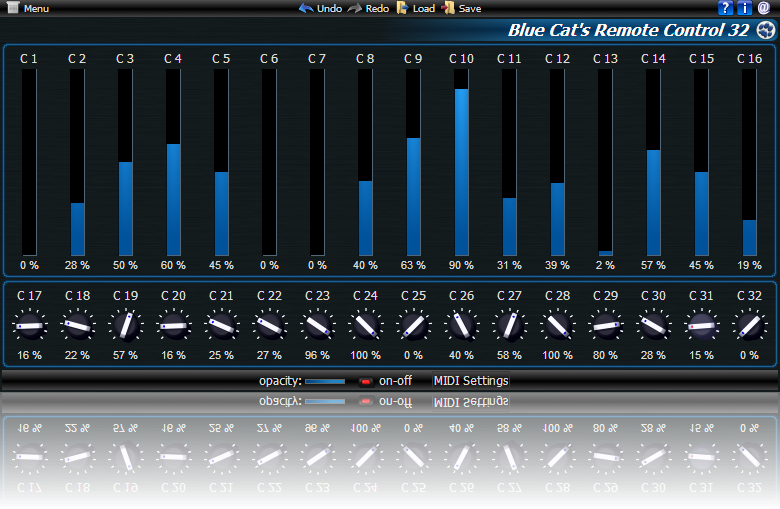The height and width of the screenshot is (509, 780).
Task: Click the 19 % value under C 16
Action: pos(749,265)
